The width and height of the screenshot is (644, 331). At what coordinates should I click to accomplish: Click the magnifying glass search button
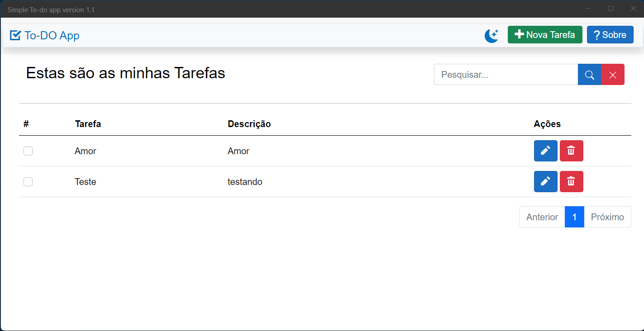pyautogui.click(x=589, y=75)
